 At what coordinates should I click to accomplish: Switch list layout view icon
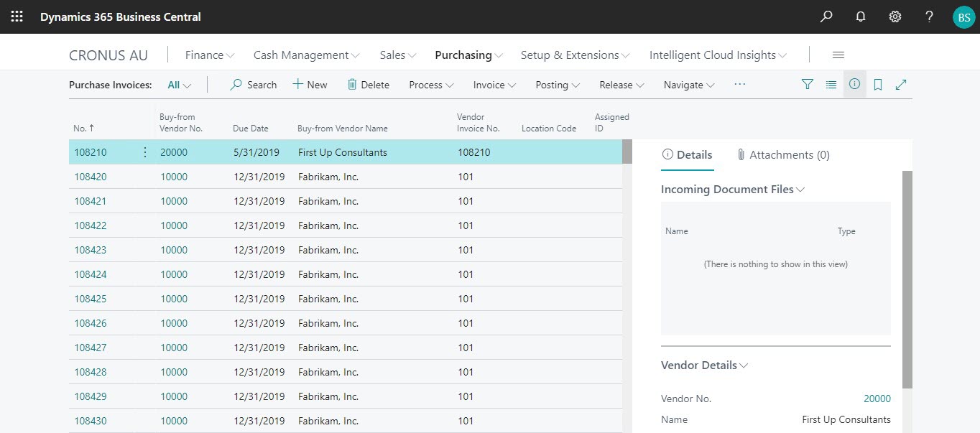click(x=831, y=85)
